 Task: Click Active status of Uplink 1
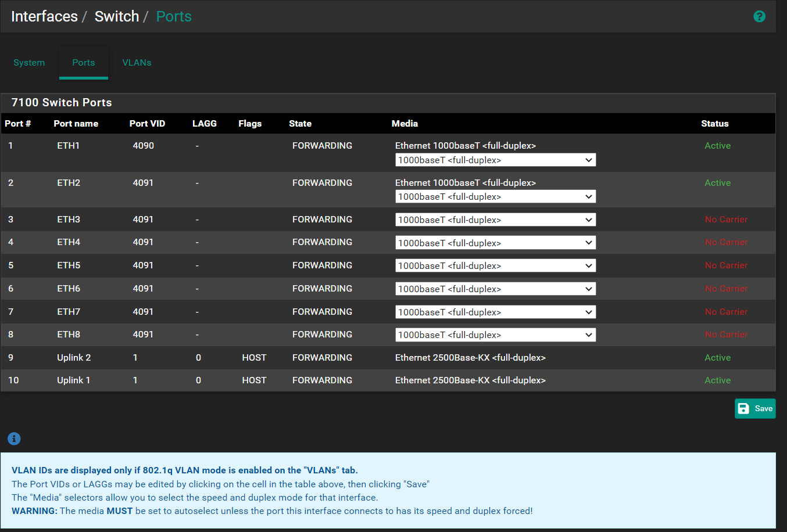click(x=718, y=380)
